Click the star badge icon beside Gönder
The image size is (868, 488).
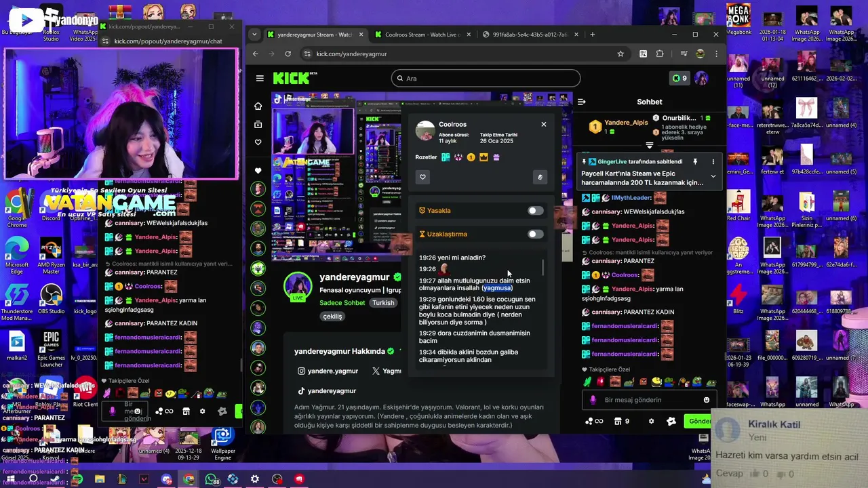[x=671, y=421]
